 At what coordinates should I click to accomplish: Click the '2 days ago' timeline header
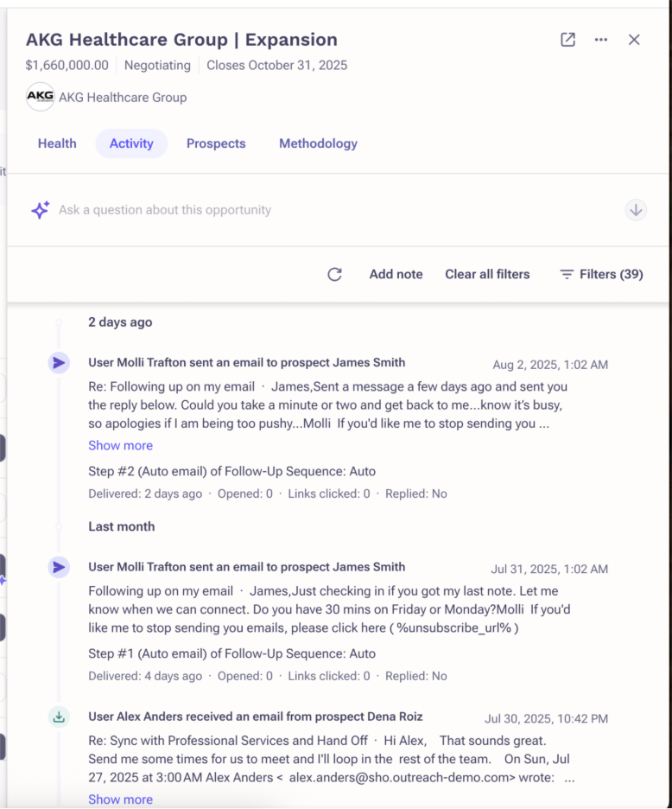click(x=120, y=322)
